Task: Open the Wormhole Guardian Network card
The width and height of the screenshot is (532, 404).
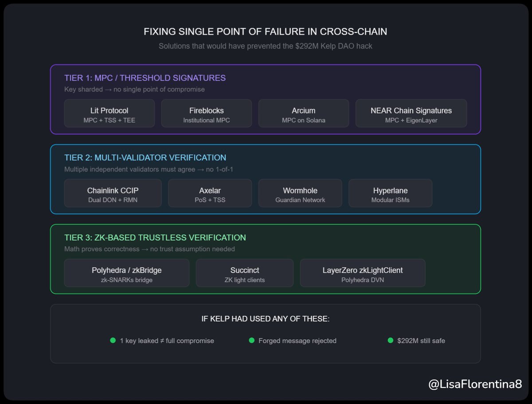Action: coord(300,193)
